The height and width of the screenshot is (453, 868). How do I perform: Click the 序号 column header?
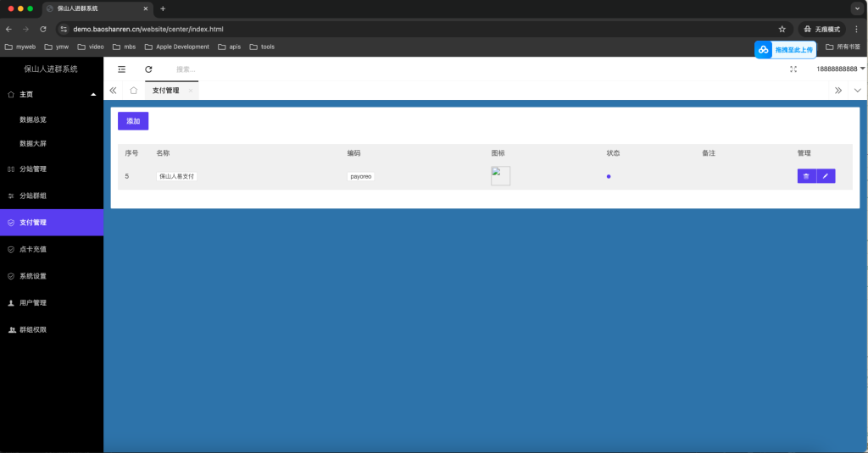point(131,153)
